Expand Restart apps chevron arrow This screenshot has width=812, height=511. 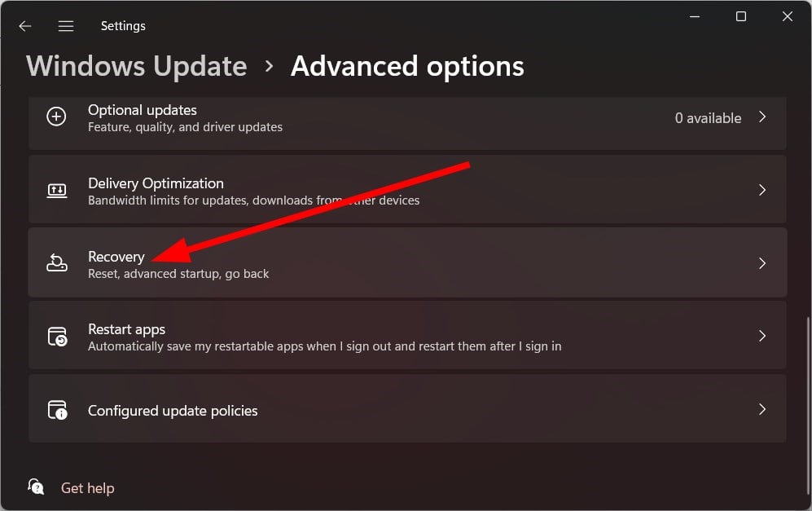point(762,336)
